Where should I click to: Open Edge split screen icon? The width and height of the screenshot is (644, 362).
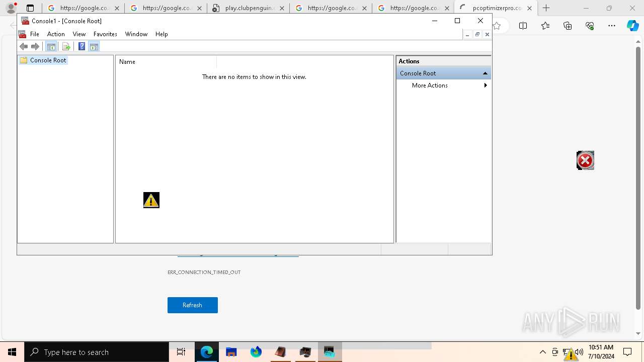click(x=523, y=26)
